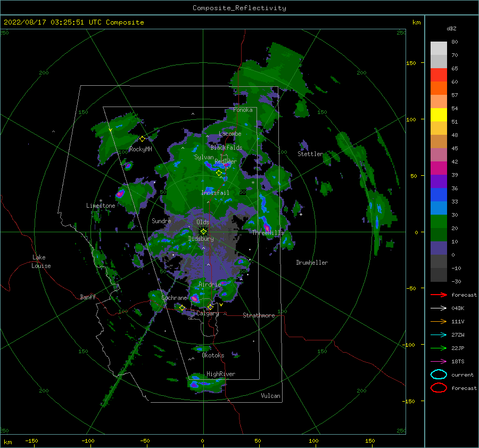Click the Airdrie city label
The width and height of the screenshot is (479, 448).
coord(210,284)
